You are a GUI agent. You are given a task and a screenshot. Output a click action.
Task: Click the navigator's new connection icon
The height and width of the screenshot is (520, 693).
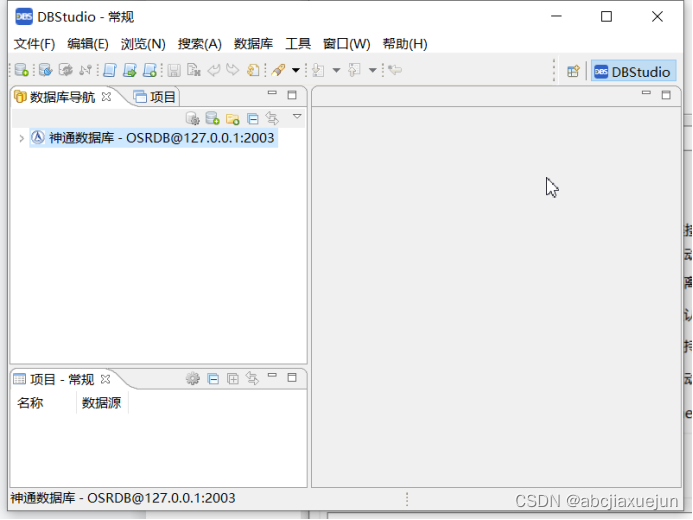tap(212, 118)
